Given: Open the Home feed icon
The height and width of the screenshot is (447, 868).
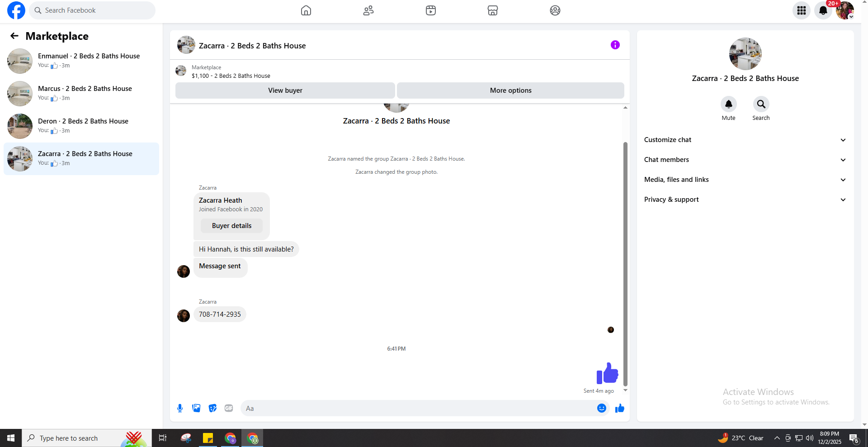Looking at the screenshot, I should pyautogui.click(x=306, y=10).
